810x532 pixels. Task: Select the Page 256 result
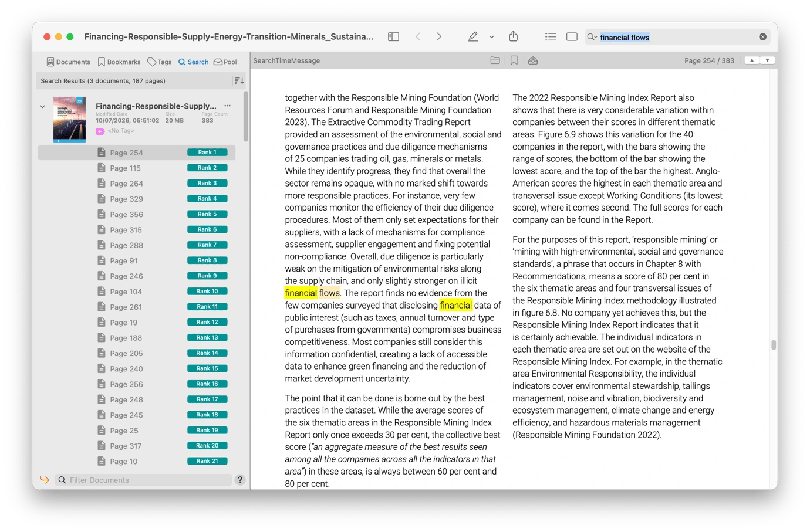pyautogui.click(x=137, y=384)
